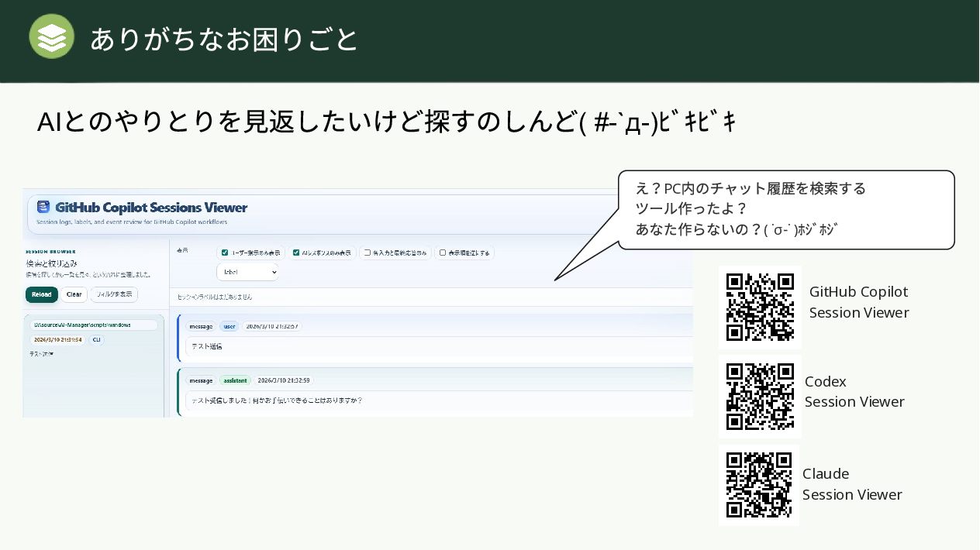The height and width of the screenshot is (550, 980).
Task: Click the session timestamp 2026/3/10 21:31:54
Action: (x=58, y=339)
